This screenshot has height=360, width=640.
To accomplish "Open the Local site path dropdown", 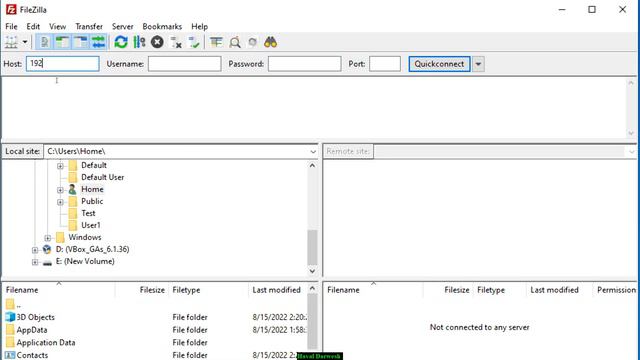I will pyautogui.click(x=313, y=151).
